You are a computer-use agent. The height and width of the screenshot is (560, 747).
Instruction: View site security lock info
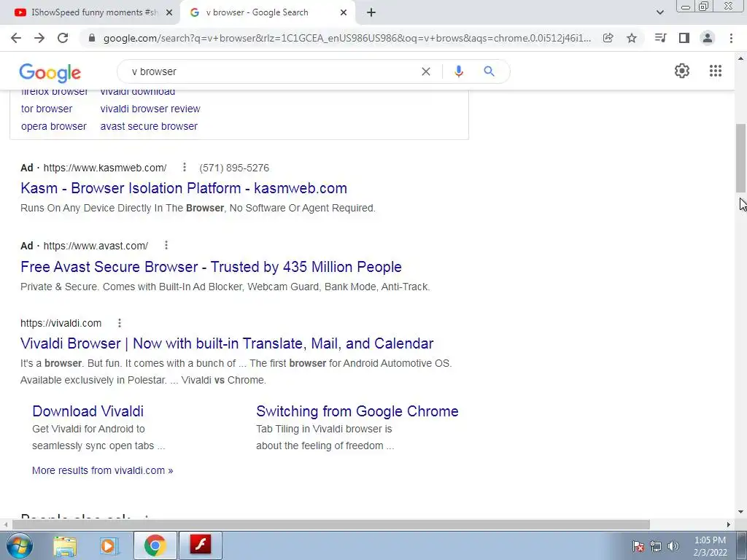(92, 38)
